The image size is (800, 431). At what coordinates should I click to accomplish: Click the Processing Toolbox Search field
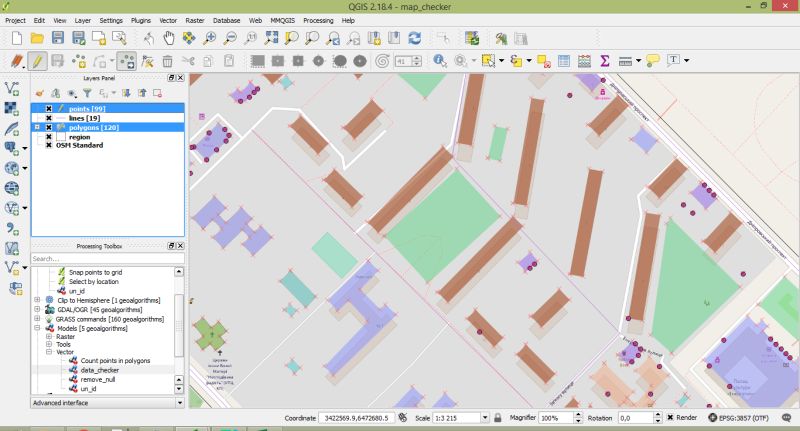(x=107, y=259)
